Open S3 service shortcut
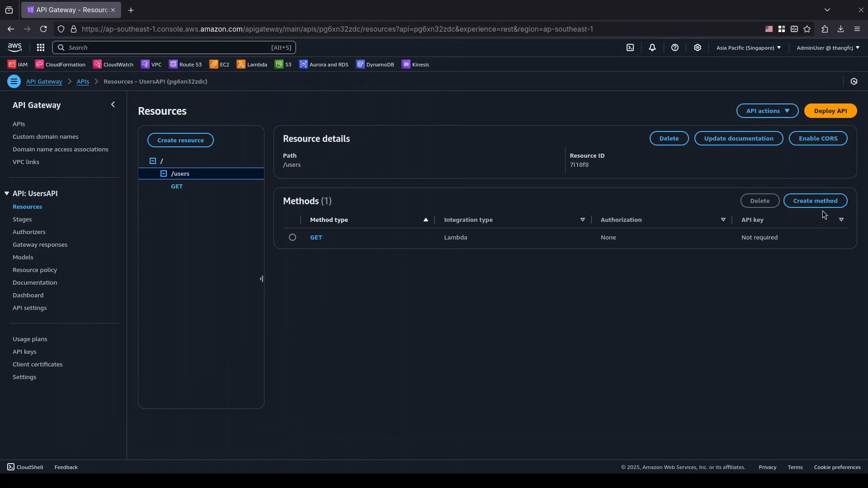Viewport: 868px width, 488px height. [x=283, y=65]
